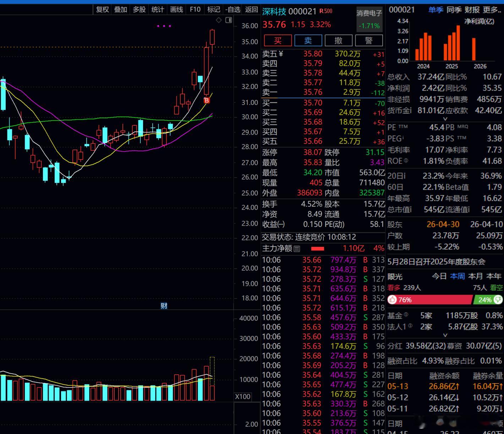
Task: Open the 多股 multi-stock view
Action: [139, 10]
